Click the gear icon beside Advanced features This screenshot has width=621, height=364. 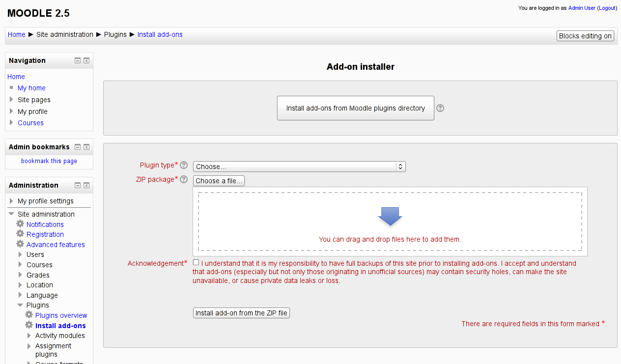tap(20, 244)
